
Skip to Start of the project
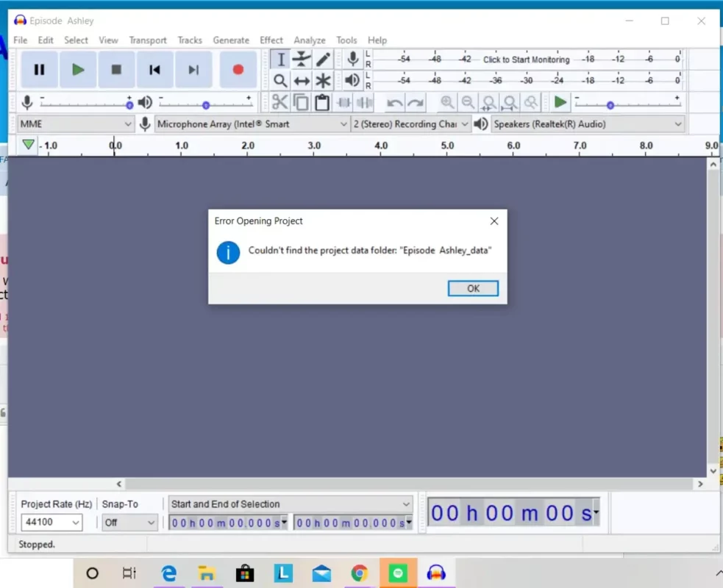(155, 70)
